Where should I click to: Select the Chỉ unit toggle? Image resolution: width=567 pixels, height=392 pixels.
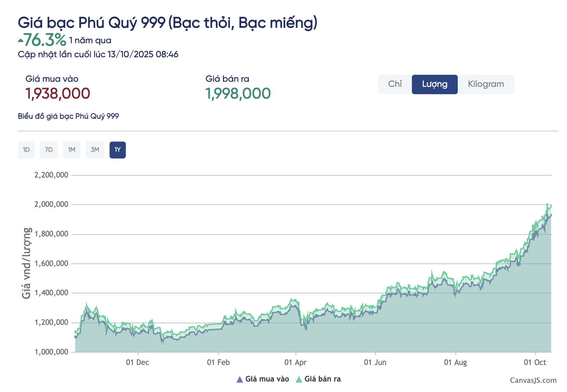[395, 84]
